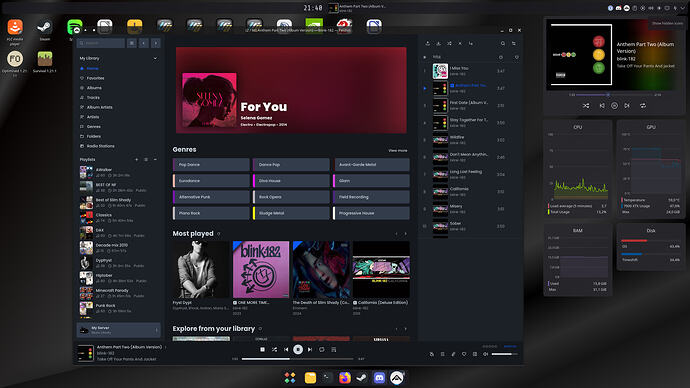Clear the queue with the X icon
Image resolution: width=690 pixels, height=388 pixels.
pos(460,44)
